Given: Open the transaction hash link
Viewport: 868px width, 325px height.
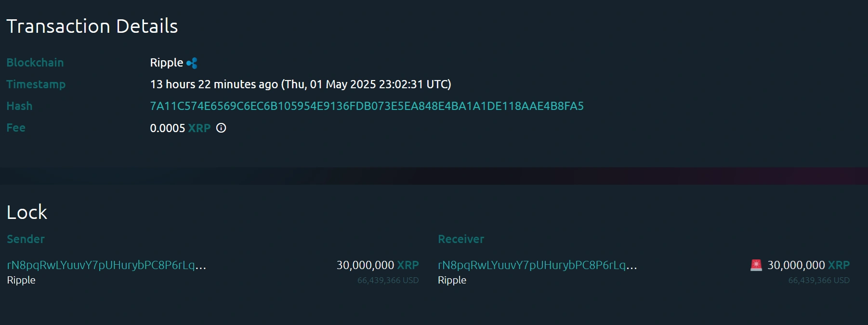Looking at the screenshot, I should pyautogui.click(x=367, y=106).
